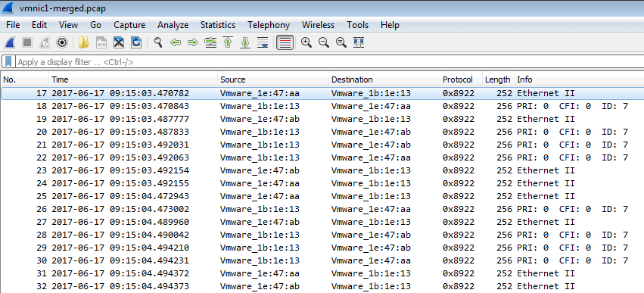The image size is (644, 293).
Task: Select packet 18 at 09:15:03.470843
Action: click(322, 106)
